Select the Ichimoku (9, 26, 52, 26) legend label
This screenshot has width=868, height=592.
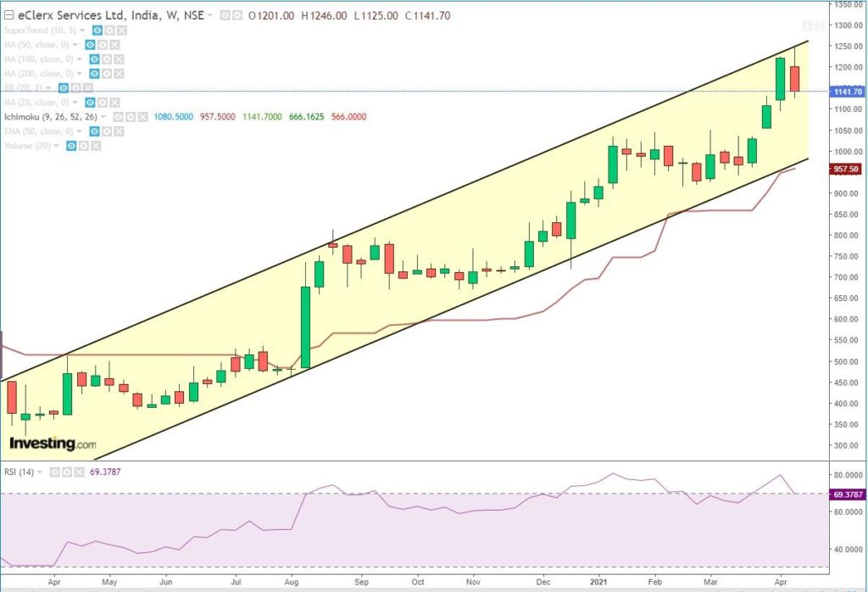50,117
